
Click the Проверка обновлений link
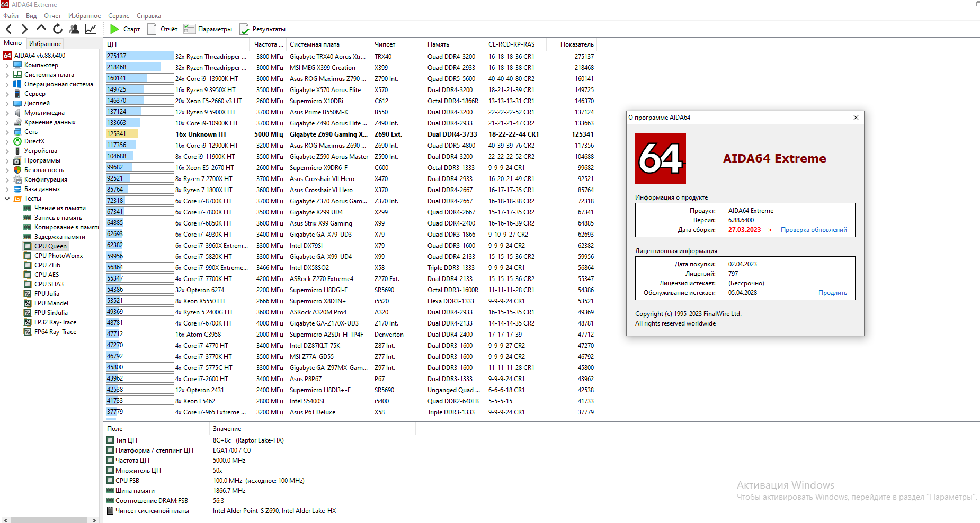coord(814,230)
